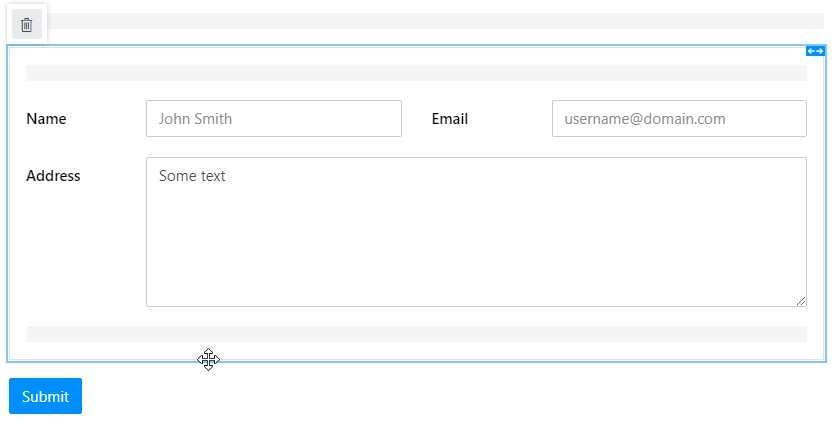Focus the Email input field

coord(679,118)
